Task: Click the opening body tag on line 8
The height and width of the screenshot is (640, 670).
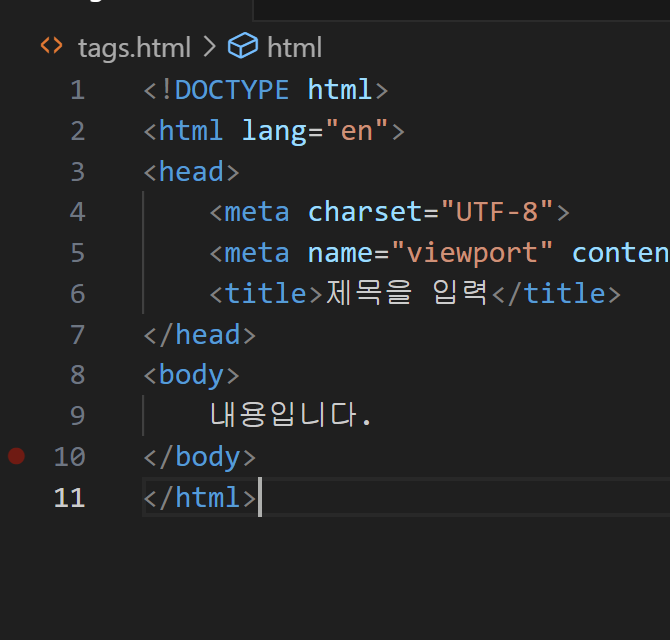Action: pos(191,375)
